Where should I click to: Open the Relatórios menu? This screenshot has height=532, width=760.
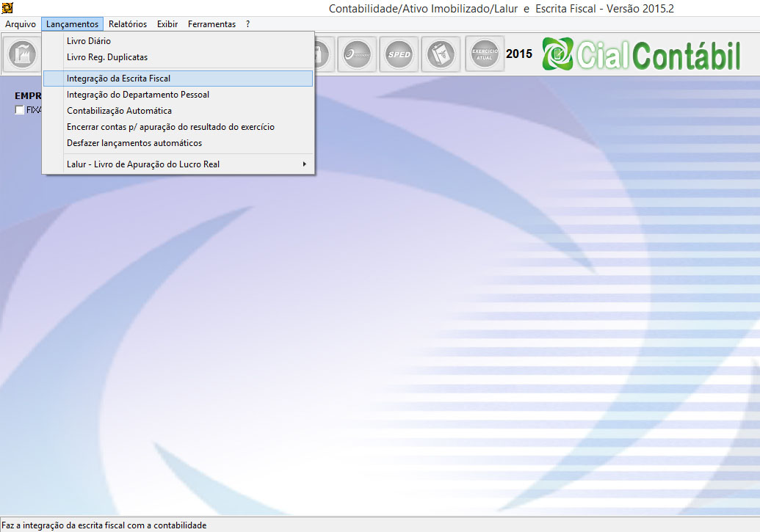tap(128, 24)
